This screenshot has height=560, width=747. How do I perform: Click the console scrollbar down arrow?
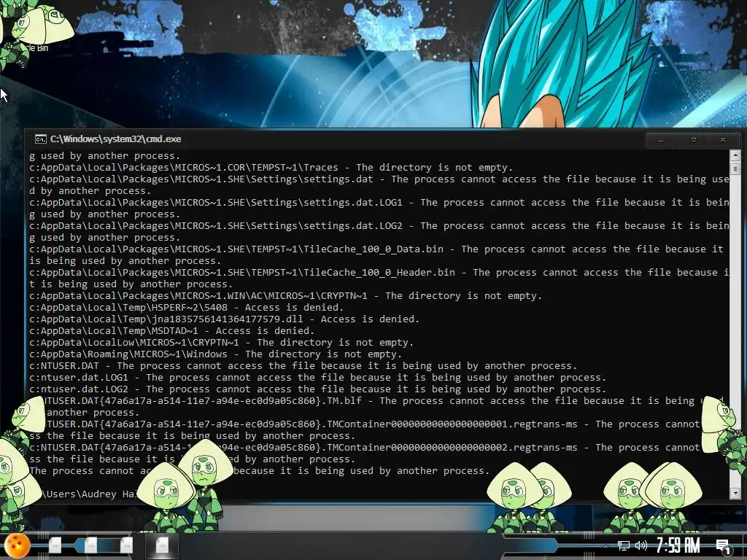(735, 494)
